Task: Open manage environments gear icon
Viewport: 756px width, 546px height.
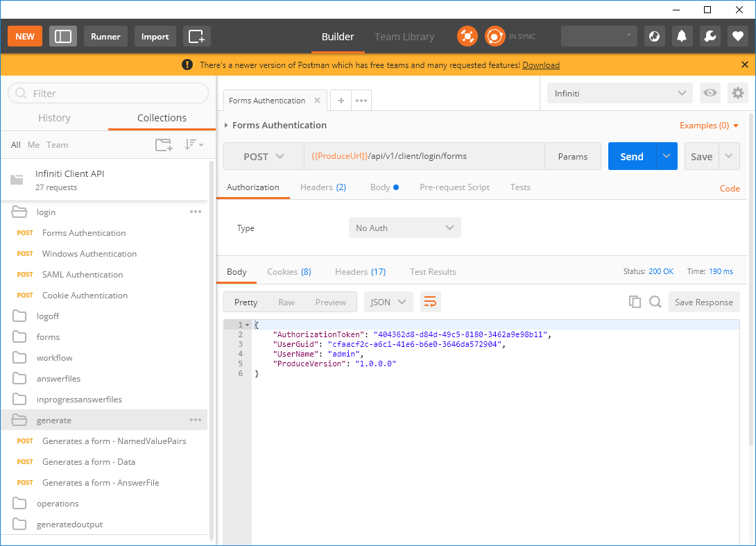Action: click(x=737, y=93)
